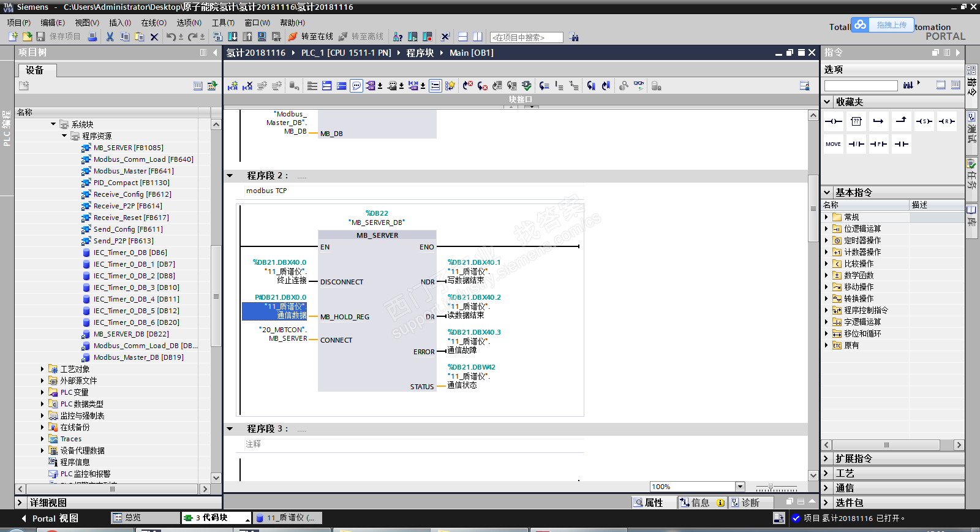Select the MOVE instruction favorite

tap(834, 144)
